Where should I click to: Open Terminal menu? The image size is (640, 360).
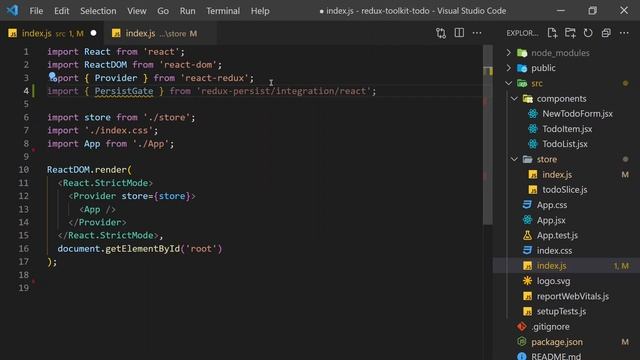[x=223, y=11]
